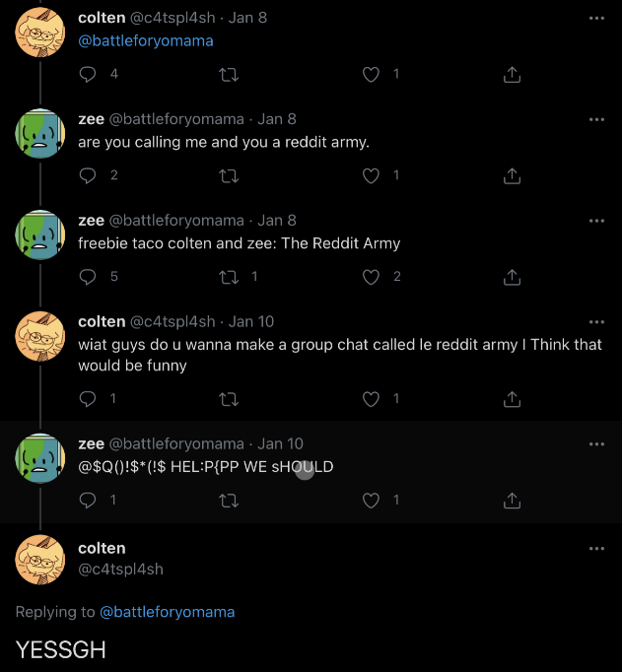Open the Jan 10 timestamp on zee's tweet

(x=280, y=444)
